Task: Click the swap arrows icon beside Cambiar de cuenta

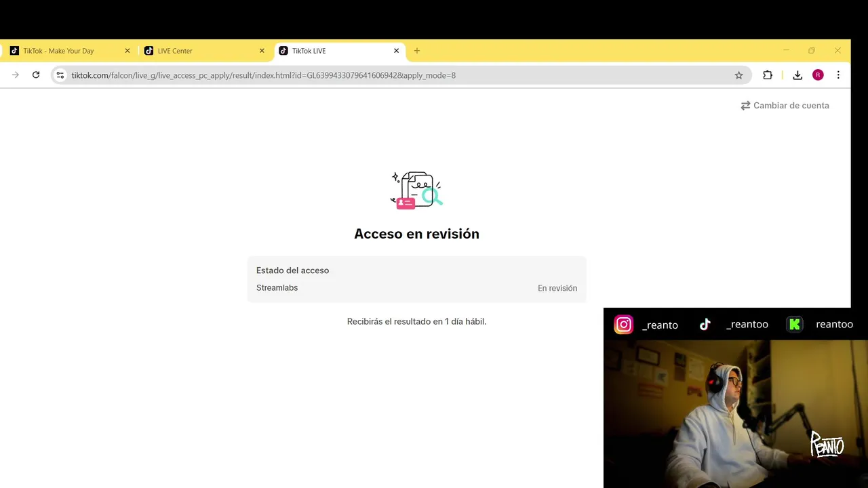Action: pos(745,106)
